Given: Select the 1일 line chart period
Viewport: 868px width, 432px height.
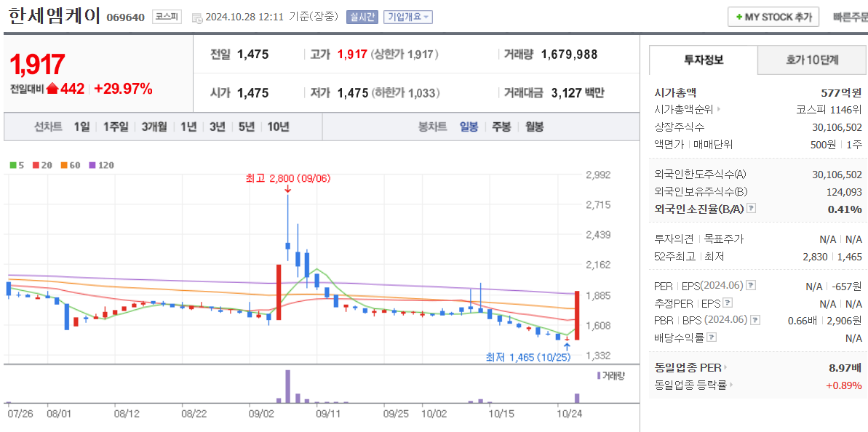Looking at the screenshot, I should (x=82, y=127).
